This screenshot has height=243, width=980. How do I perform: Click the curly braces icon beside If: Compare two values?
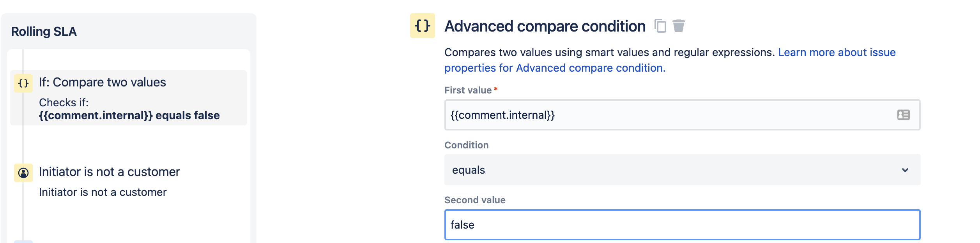point(23,83)
